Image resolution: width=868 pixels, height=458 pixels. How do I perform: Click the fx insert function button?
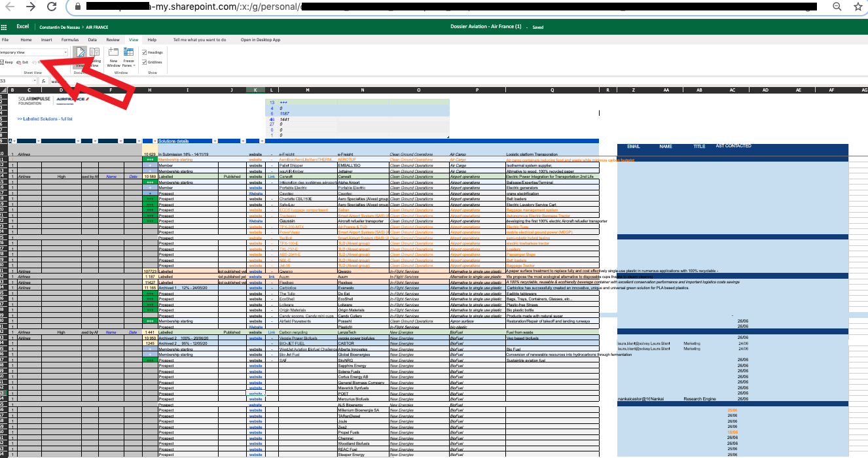coord(43,81)
